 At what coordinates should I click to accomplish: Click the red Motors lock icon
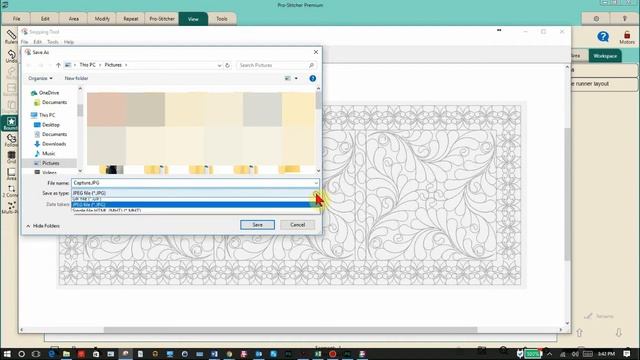[627, 38]
